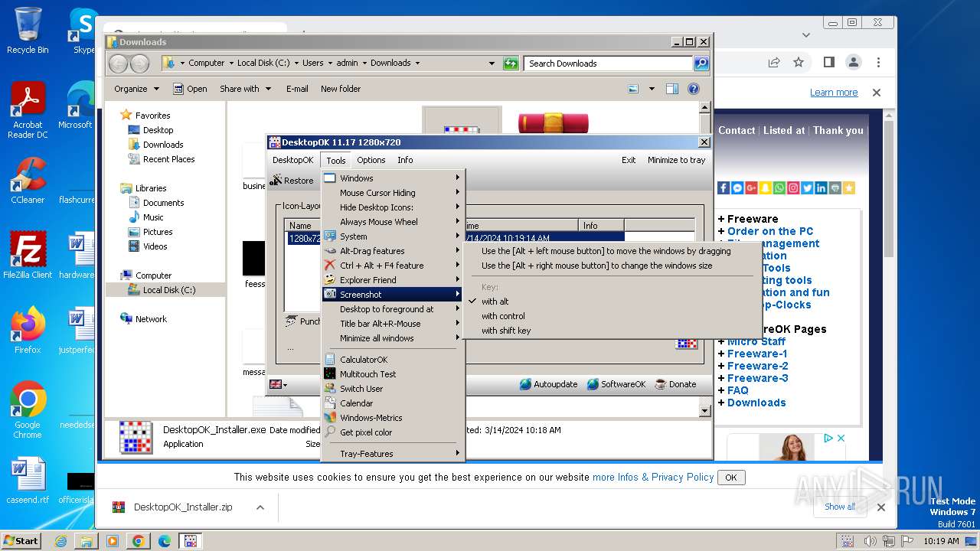This screenshot has height=551, width=980.
Task: Open Hide Desktop Icons submenu
Action: pyautogui.click(x=393, y=207)
